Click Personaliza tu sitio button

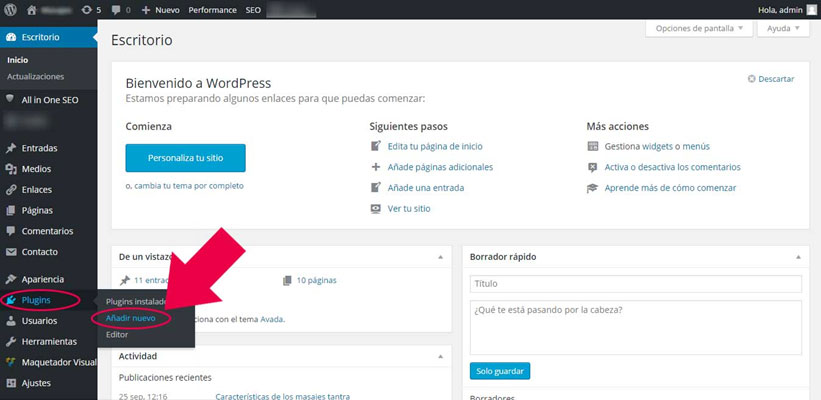coord(185,158)
